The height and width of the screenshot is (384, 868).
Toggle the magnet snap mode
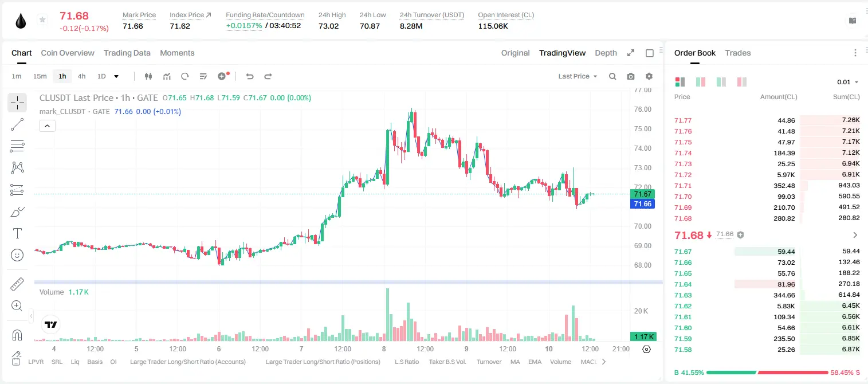(17, 335)
